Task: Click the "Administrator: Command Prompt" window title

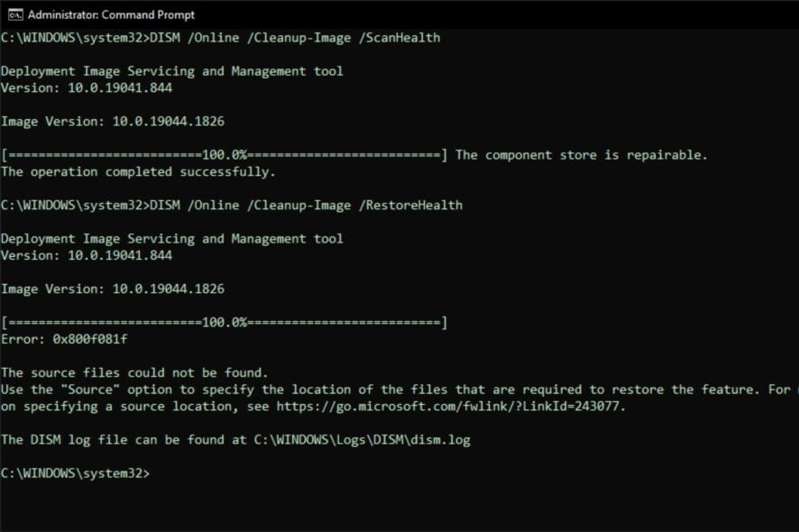Action: 111,14
